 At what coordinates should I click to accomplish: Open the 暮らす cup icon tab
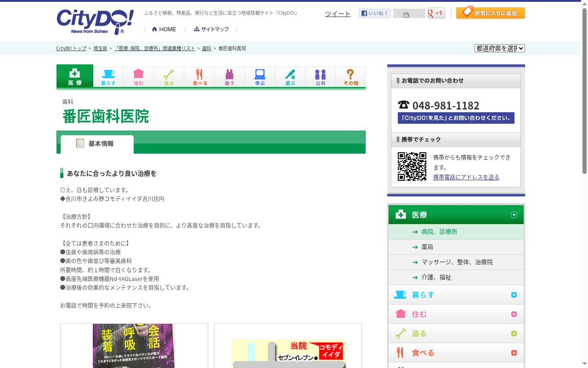(x=108, y=77)
